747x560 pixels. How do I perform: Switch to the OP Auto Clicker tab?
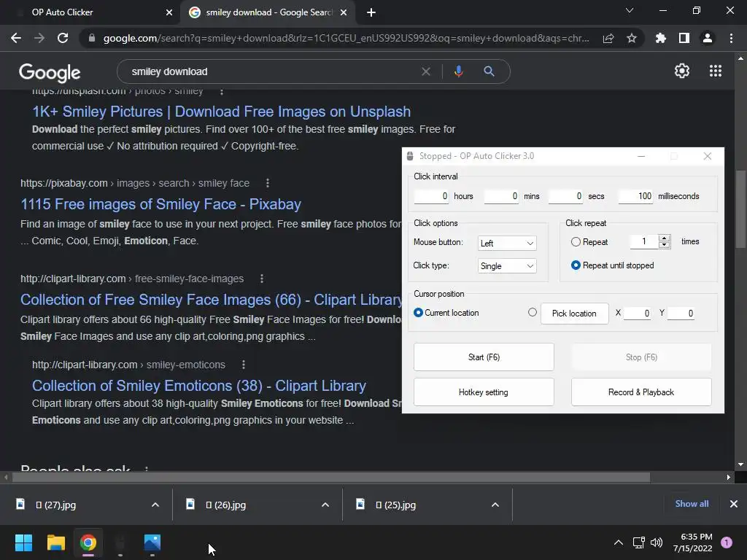(x=90, y=12)
